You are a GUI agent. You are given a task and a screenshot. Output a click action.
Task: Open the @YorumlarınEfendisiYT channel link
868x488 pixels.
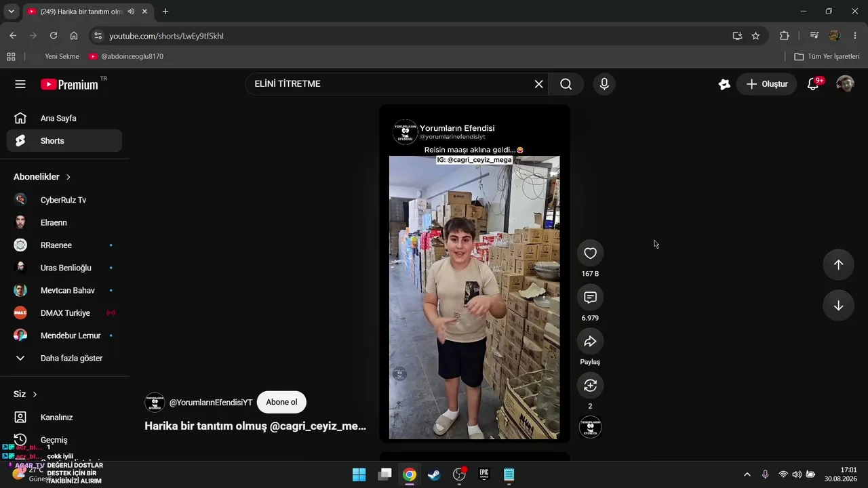click(211, 403)
